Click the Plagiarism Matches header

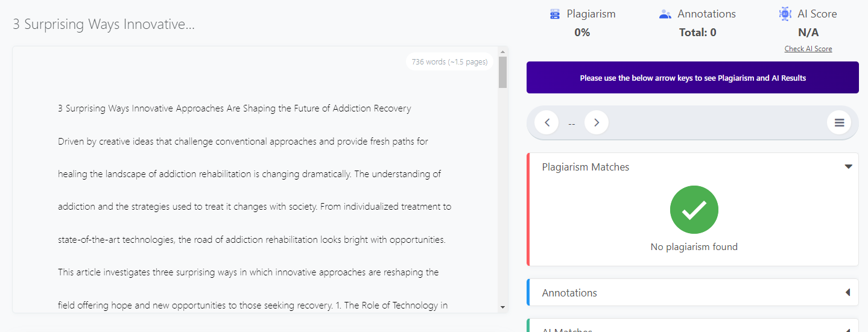[x=585, y=167]
